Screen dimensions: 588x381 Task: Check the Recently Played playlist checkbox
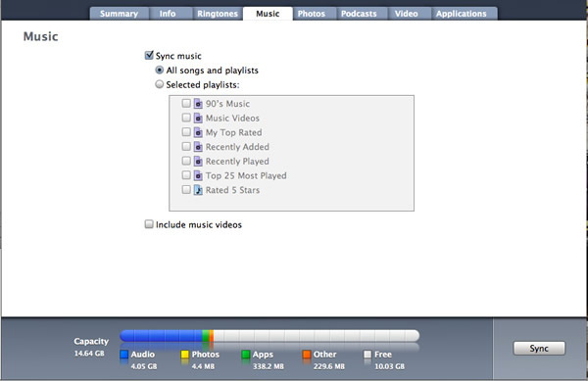186,161
